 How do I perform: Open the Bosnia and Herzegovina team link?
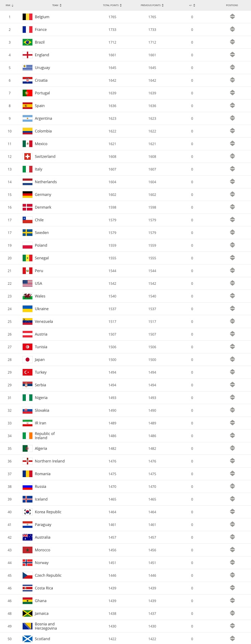point(46,626)
